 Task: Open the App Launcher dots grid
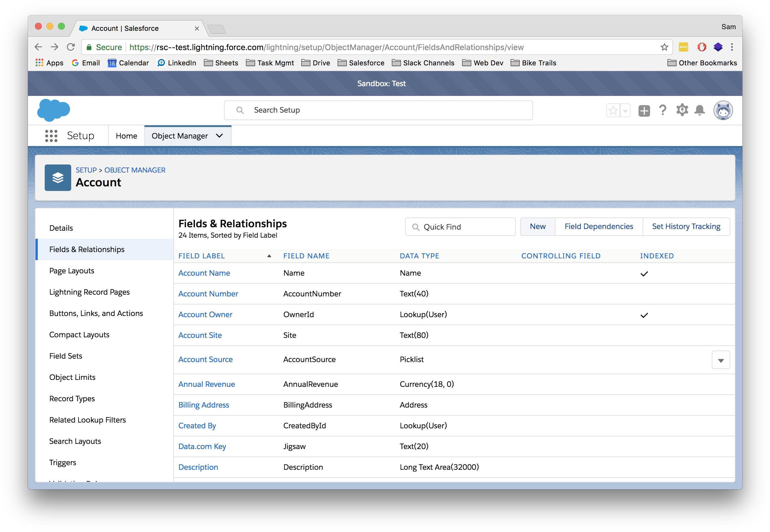(x=51, y=136)
